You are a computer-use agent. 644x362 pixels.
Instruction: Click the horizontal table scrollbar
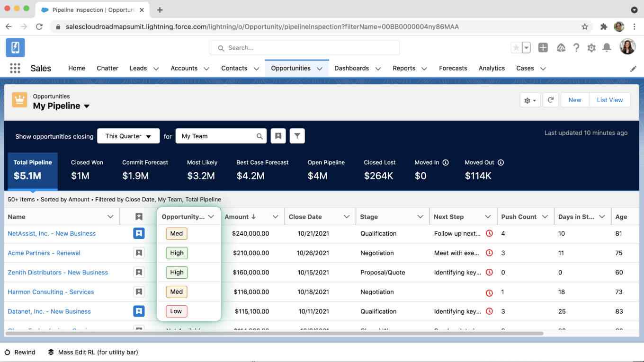pyautogui.click(x=274, y=334)
